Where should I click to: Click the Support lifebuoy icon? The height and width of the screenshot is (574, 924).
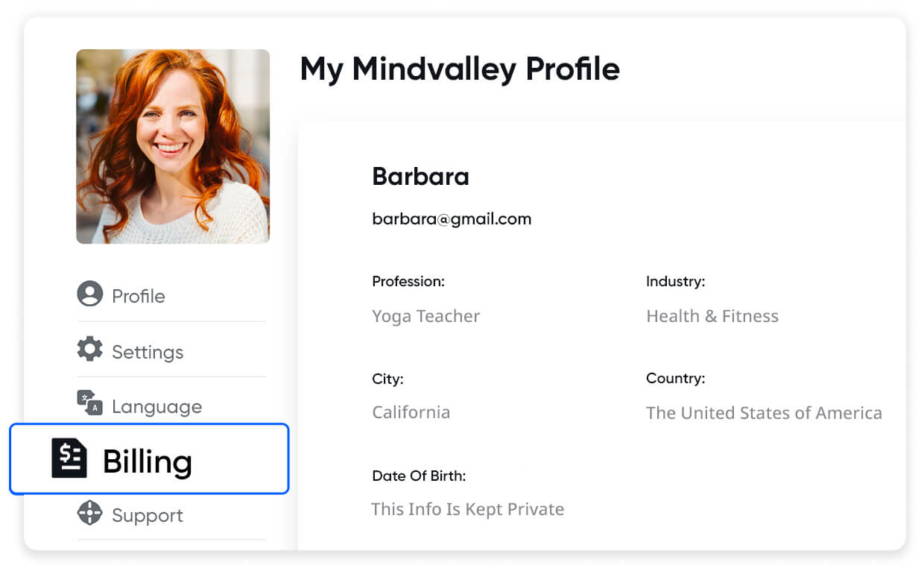coord(89,513)
